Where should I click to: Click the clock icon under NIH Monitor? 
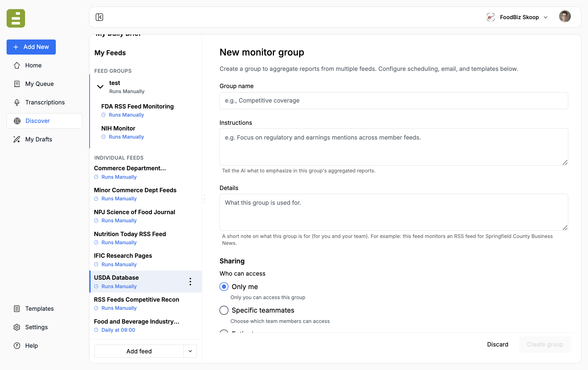click(103, 137)
